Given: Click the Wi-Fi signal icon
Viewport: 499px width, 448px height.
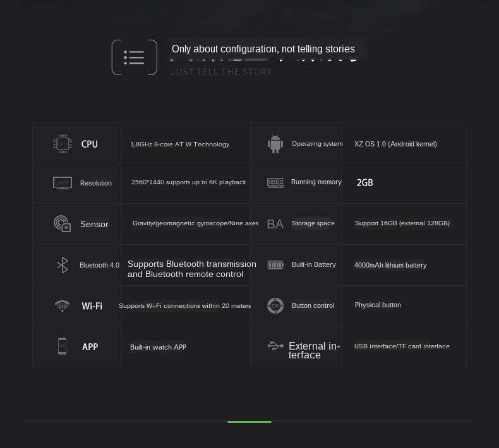Looking at the screenshot, I should pyautogui.click(x=62, y=306).
